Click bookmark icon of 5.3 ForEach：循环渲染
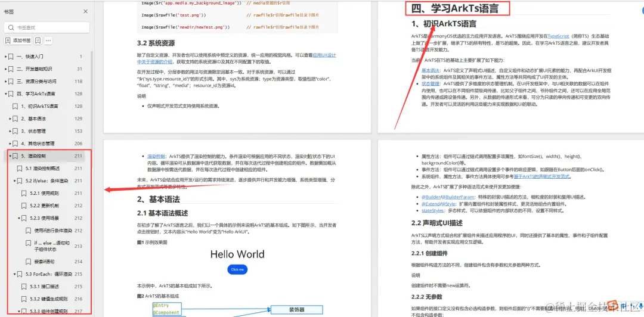 pyautogui.click(x=19, y=274)
